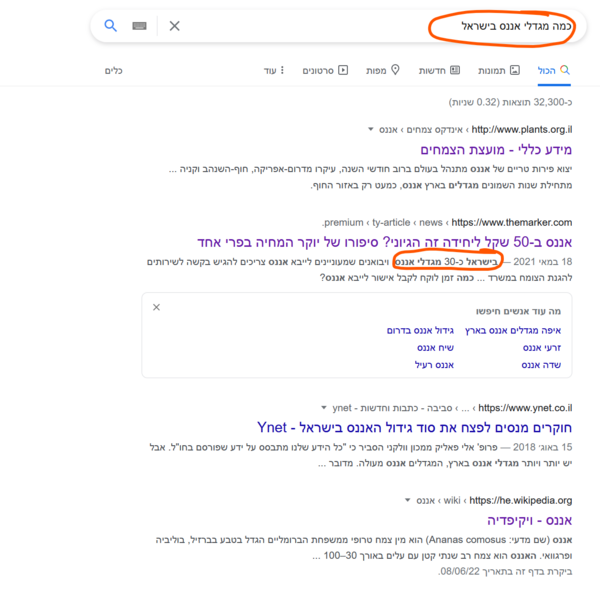Image resolution: width=600 pixels, height=600 pixels.
Task: Search suggestion שיח אננס
Action: [x=435, y=348]
